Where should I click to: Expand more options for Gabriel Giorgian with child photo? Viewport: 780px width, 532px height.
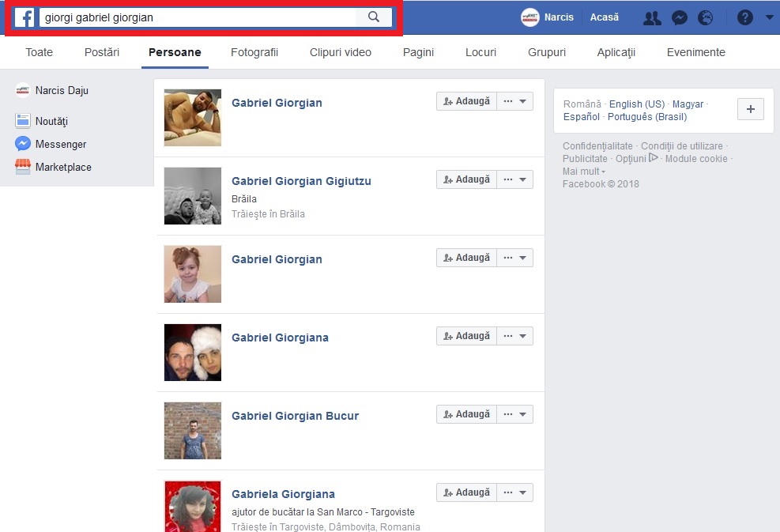(514, 257)
